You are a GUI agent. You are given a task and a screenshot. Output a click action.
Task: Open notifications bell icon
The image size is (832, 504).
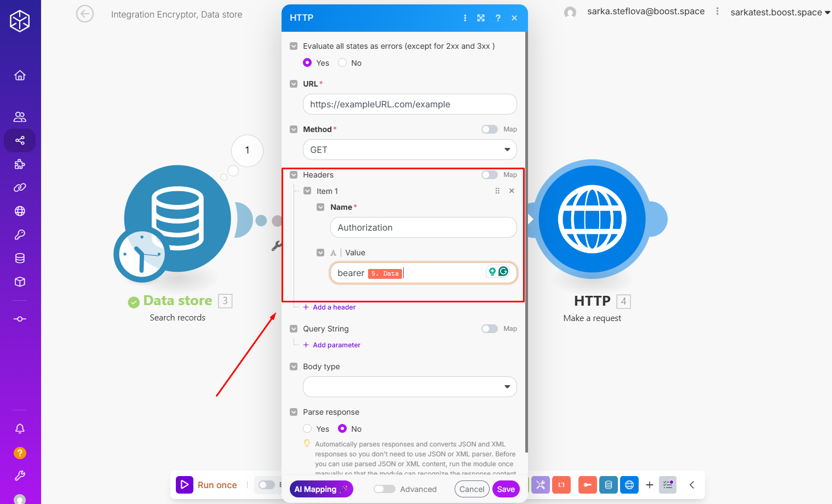pyautogui.click(x=20, y=429)
